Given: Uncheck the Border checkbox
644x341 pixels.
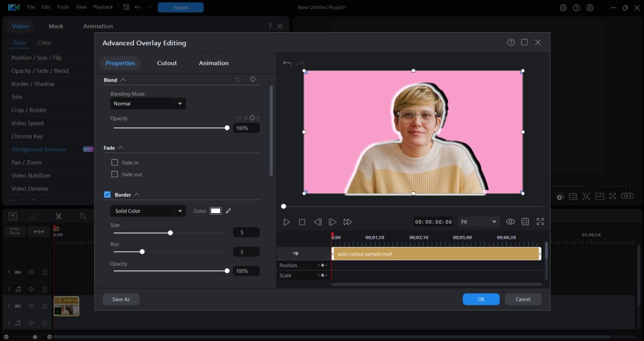Looking at the screenshot, I should (x=107, y=195).
